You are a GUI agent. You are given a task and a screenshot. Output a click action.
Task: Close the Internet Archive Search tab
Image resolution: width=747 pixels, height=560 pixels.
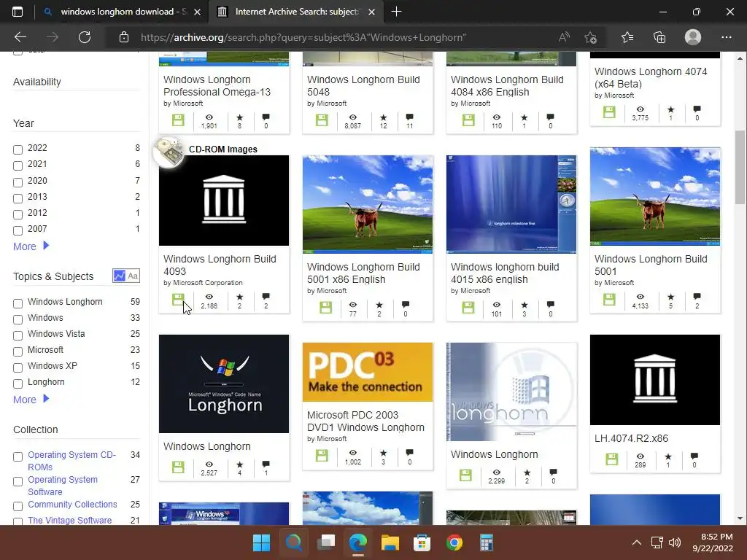point(372,12)
